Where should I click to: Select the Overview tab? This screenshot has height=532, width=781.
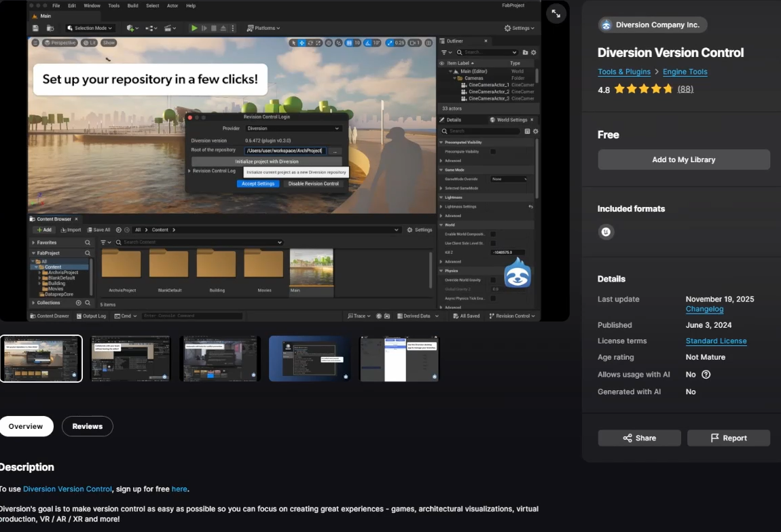pyautogui.click(x=26, y=426)
